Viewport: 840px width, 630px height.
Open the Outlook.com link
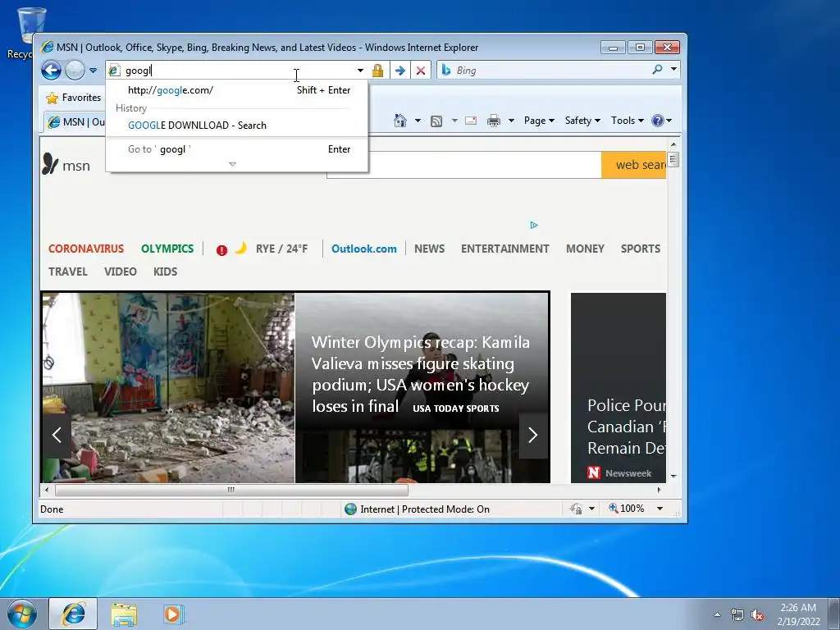(363, 249)
